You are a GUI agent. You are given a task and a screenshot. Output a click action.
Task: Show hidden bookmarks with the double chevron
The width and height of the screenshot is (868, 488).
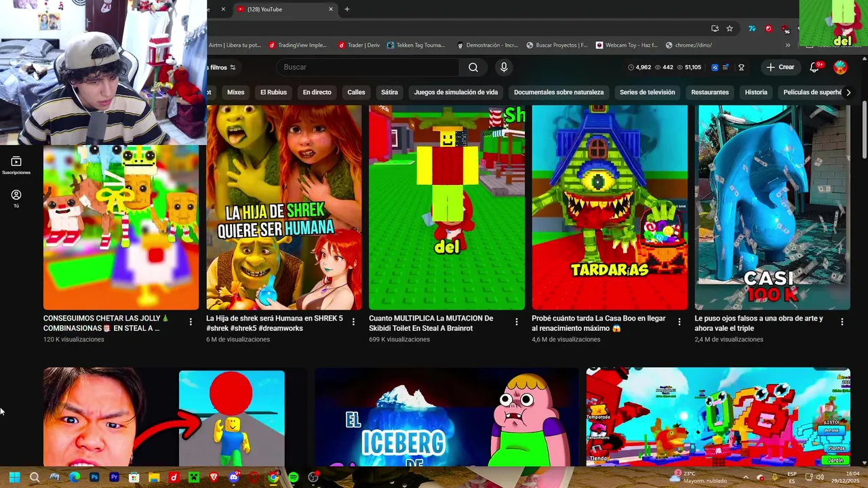(x=788, y=45)
